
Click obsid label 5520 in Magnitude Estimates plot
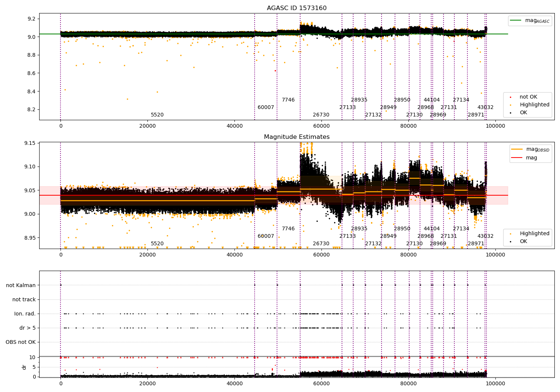(157, 244)
